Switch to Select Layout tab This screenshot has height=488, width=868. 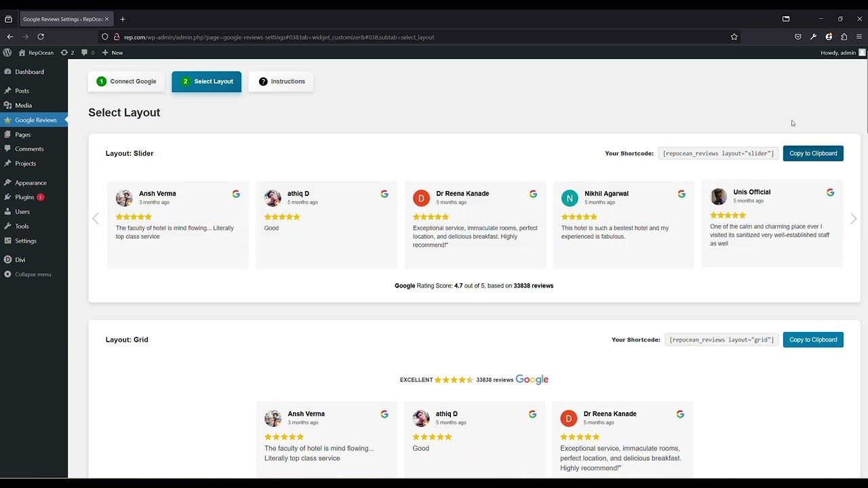206,81
